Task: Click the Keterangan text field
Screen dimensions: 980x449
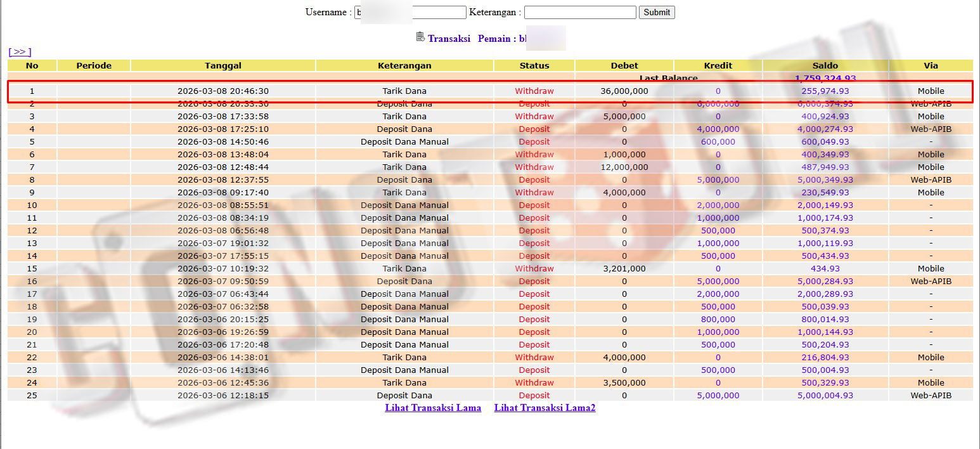Action: (x=579, y=12)
